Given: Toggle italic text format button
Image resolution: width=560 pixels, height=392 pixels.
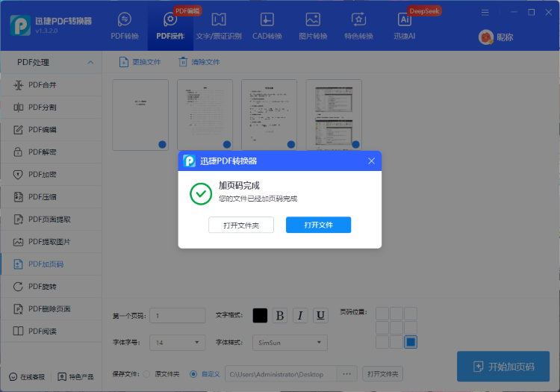Looking at the screenshot, I should [300, 316].
